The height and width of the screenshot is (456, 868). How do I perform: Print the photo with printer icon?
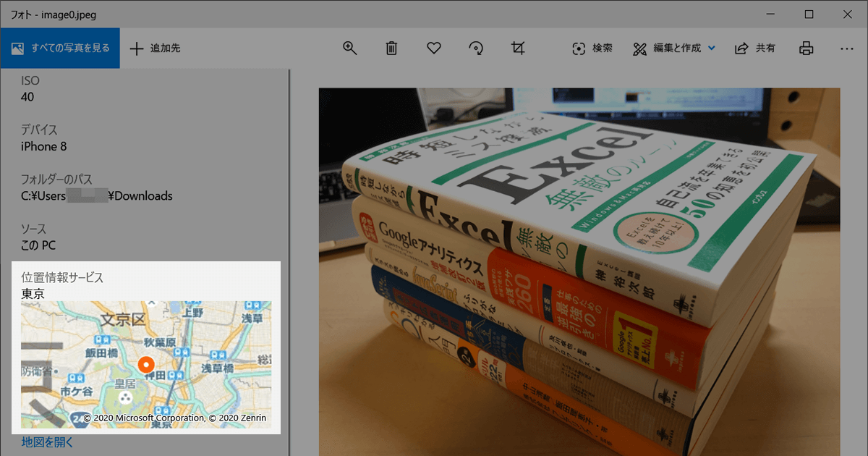click(807, 48)
